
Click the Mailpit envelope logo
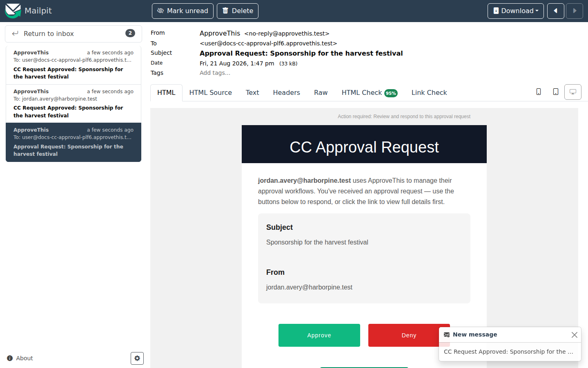[13, 11]
